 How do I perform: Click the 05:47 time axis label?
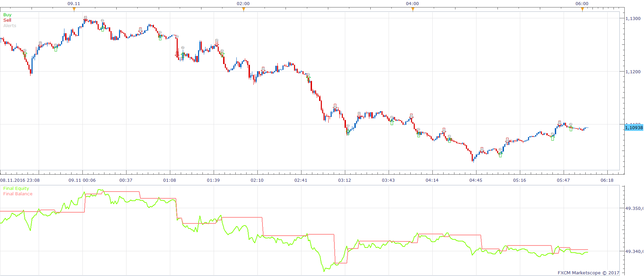[x=563, y=180]
